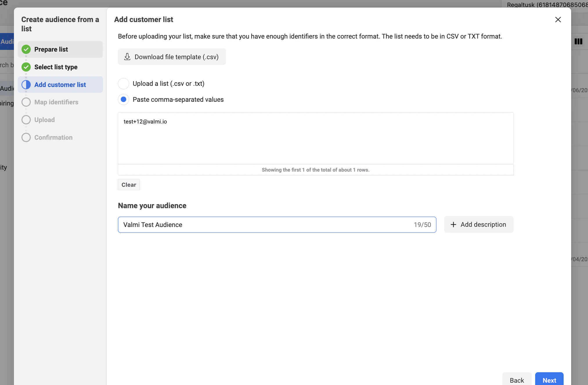Click the empty circle next to Upload step

point(26,120)
